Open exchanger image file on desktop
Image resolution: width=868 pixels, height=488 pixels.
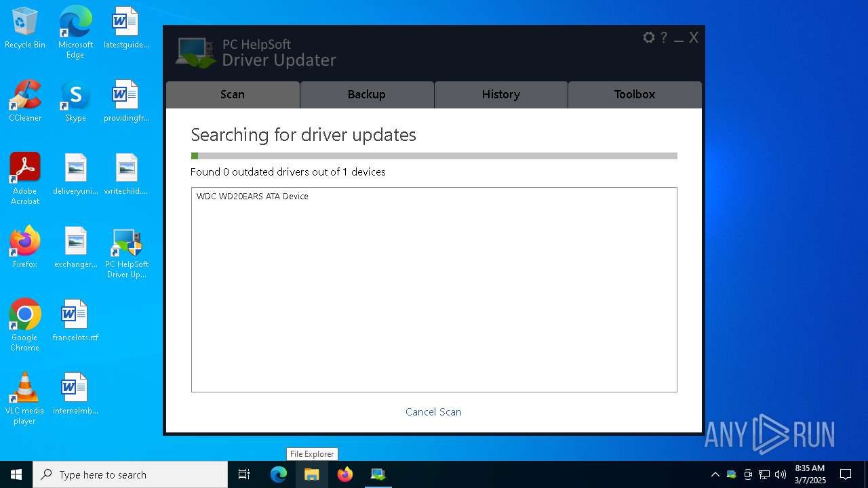click(x=75, y=248)
